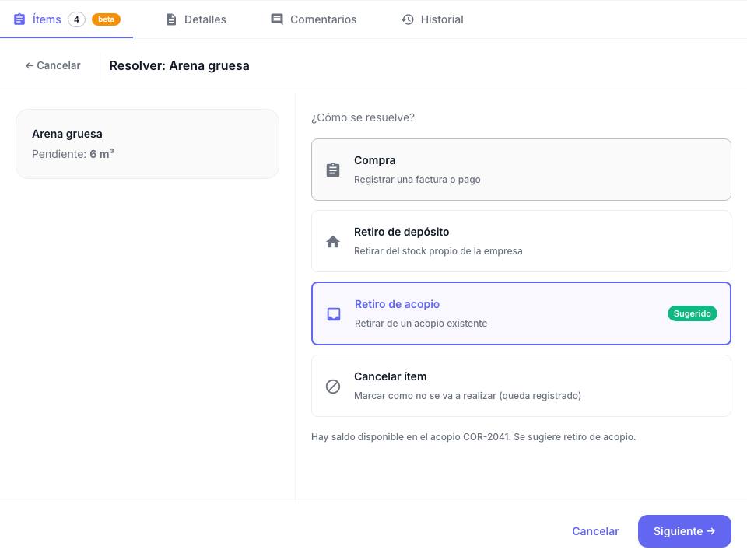
Task: Click the 'Pendiente: 6 m³' text
Action: pos(73,154)
